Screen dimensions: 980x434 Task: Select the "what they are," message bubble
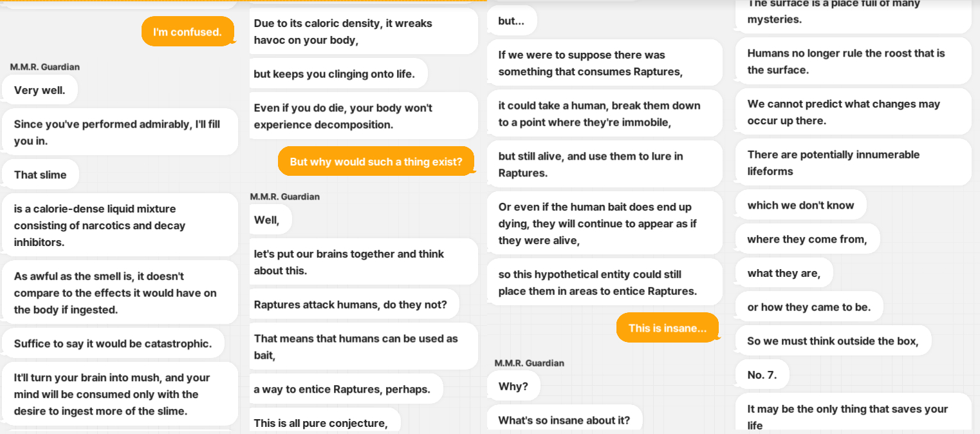click(x=784, y=273)
